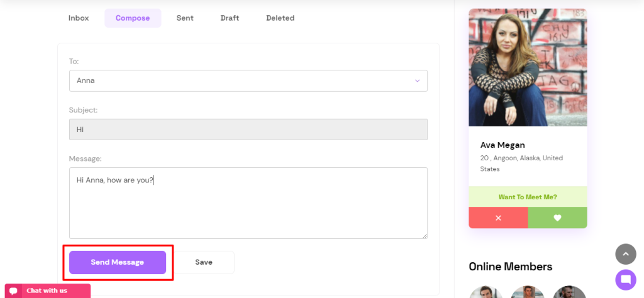Click the green heart like icon
The height and width of the screenshot is (298, 644).
click(557, 218)
